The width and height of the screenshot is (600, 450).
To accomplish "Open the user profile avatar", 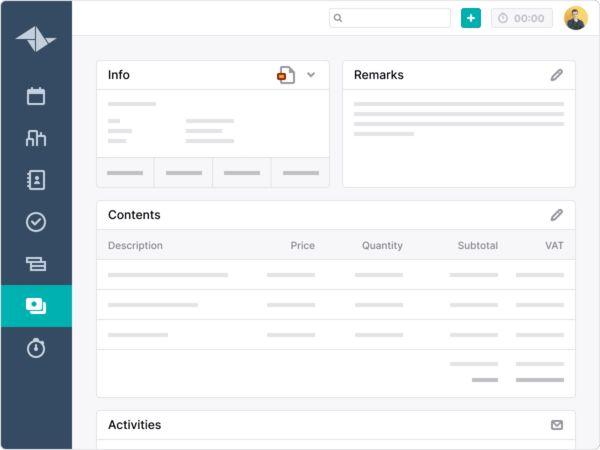I will 575,18.
